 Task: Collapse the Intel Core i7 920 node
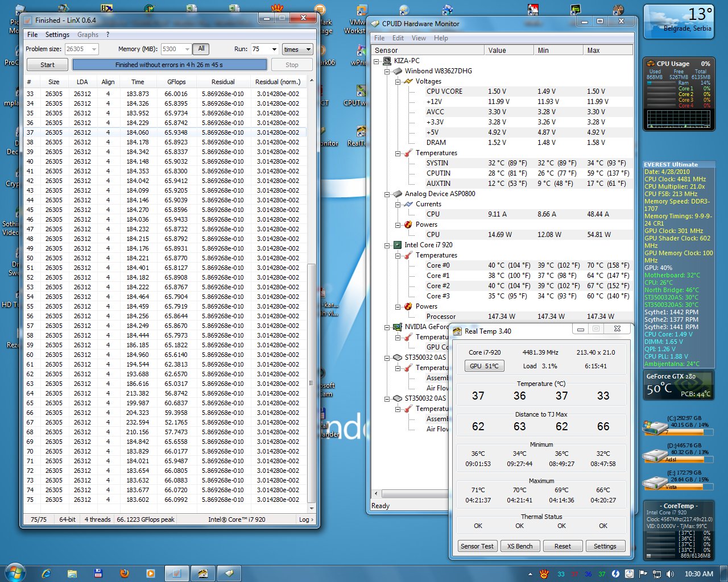click(x=387, y=245)
